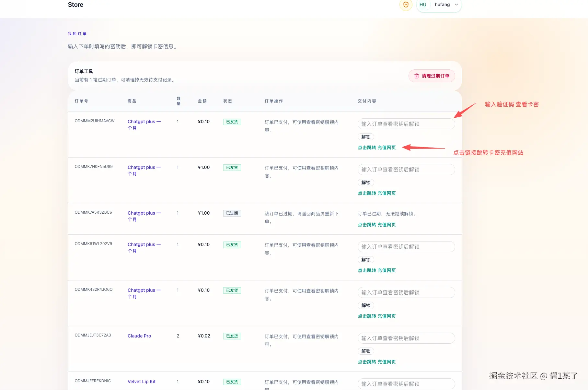Open Chatgpt plus product link for ODMMK61WL202V9
This screenshot has height=390, width=588.
point(144,248)
